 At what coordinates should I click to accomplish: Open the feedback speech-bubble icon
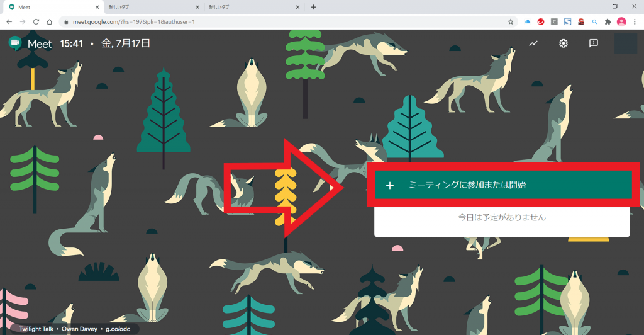click(x=594, y=43)
